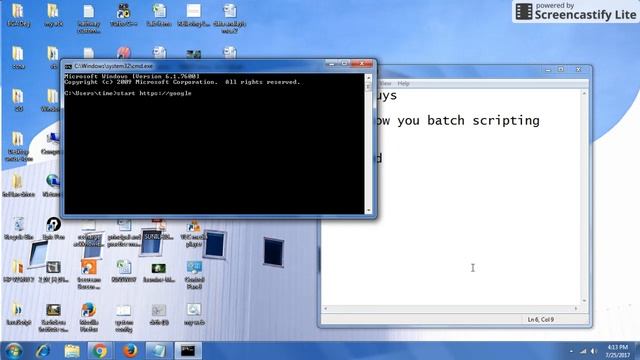Viewport: 640px width, 360px height.
Task: Click the 'Microsoft Windows [Version 6.1.7600]' line
Action: [x=132, y=76]
